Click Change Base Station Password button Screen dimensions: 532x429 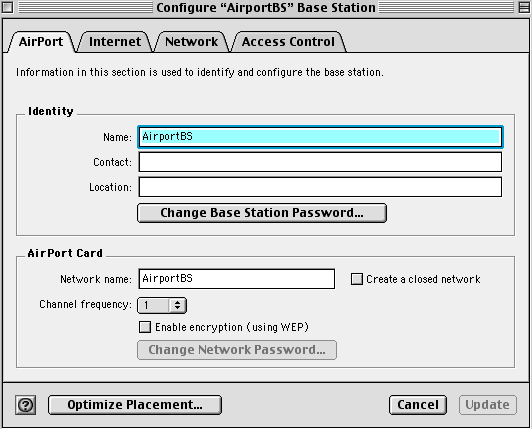point(262,213)
